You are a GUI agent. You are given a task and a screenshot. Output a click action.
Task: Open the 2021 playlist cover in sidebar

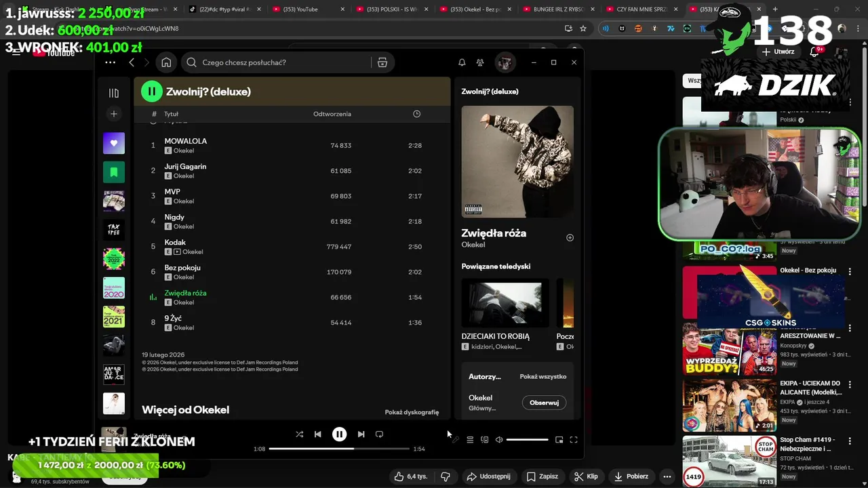(114, 317)
